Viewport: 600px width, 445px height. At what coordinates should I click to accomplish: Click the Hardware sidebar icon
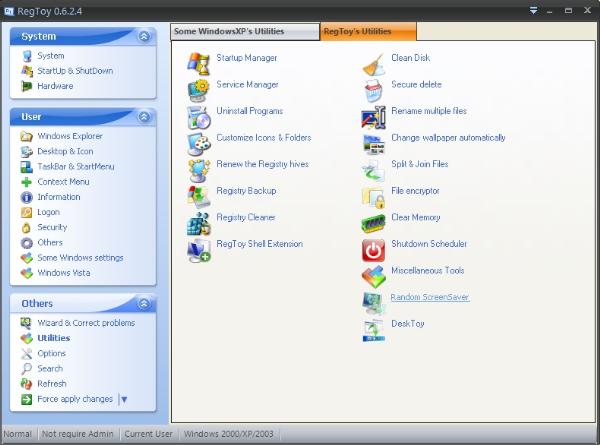point(26,86)
